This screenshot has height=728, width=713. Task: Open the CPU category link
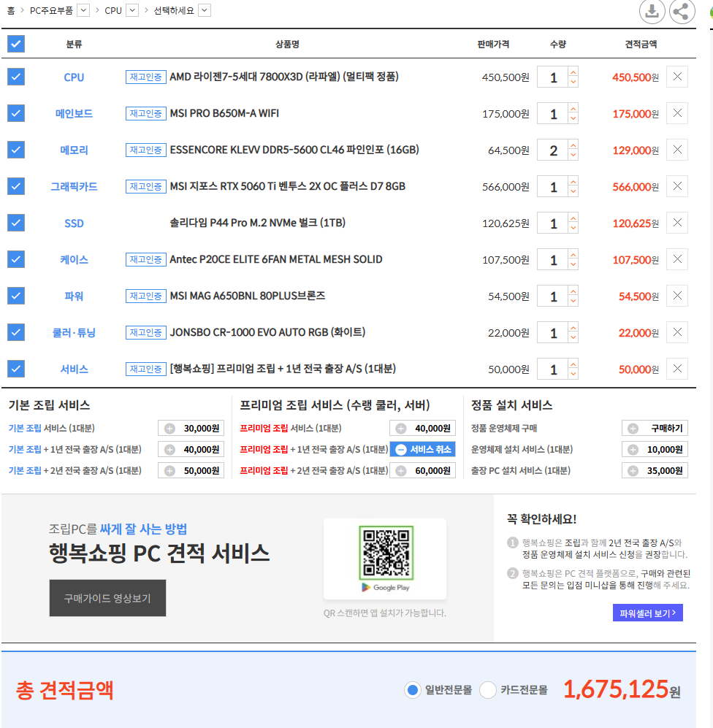coord(74,77)
